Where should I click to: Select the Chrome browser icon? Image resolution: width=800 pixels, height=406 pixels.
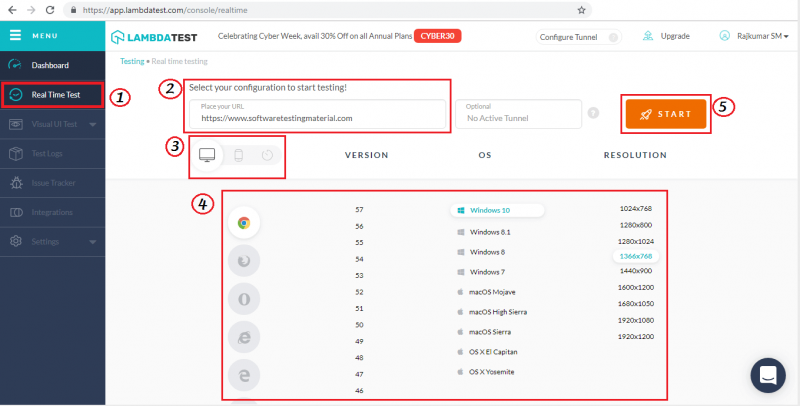click(244, 222)
